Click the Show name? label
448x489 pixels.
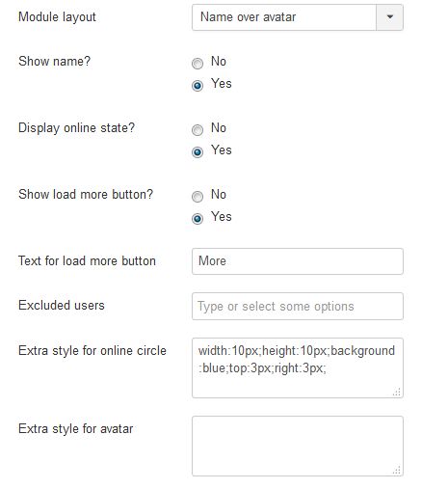pyautogui.click(x=55, y=61)
